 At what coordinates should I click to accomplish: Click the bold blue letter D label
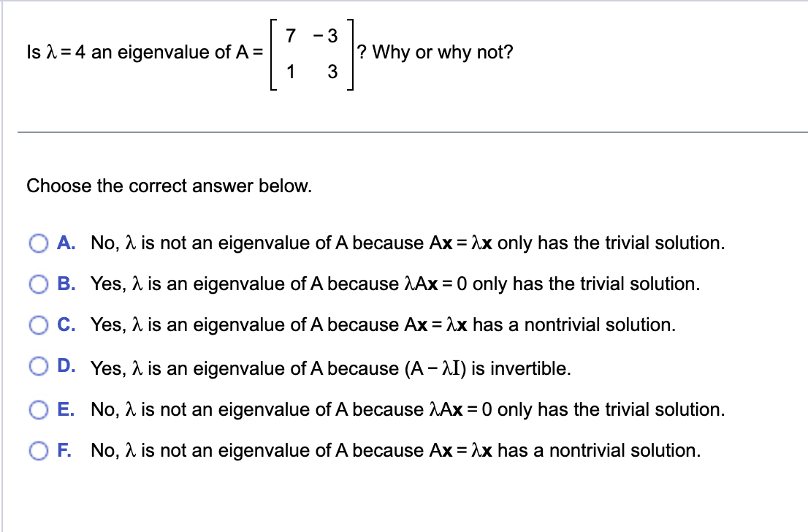69,366
